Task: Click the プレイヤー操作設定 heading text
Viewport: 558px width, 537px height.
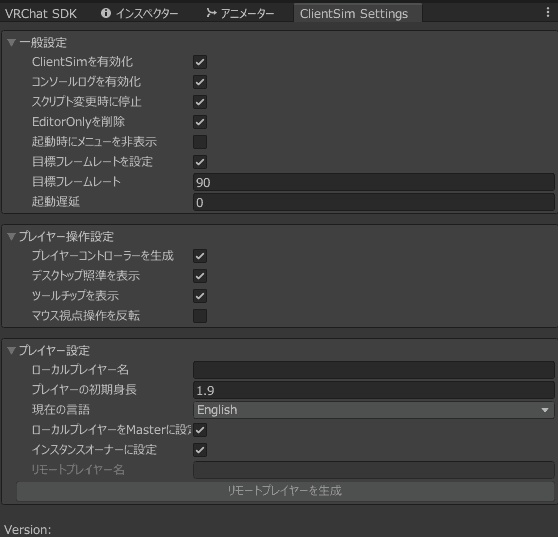Action: [x=67, y=237]
